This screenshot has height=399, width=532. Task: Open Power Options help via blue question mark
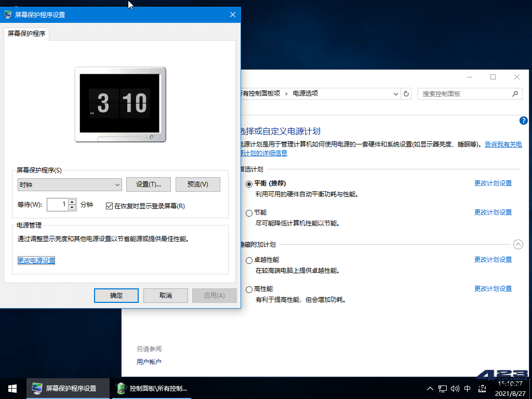coord(523,121)
